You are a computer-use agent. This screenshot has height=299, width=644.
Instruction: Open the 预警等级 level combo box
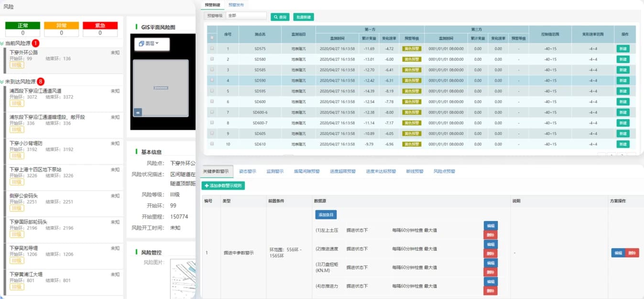246,16
